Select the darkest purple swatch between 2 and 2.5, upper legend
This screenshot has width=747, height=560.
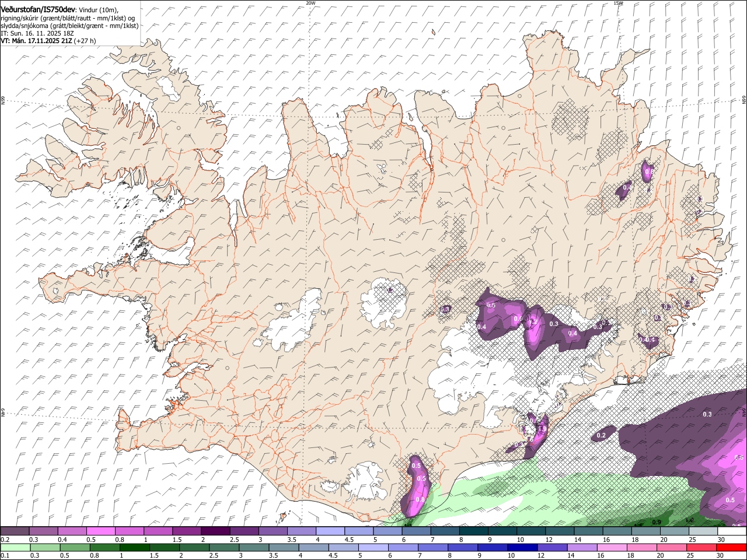coord(215,531)
